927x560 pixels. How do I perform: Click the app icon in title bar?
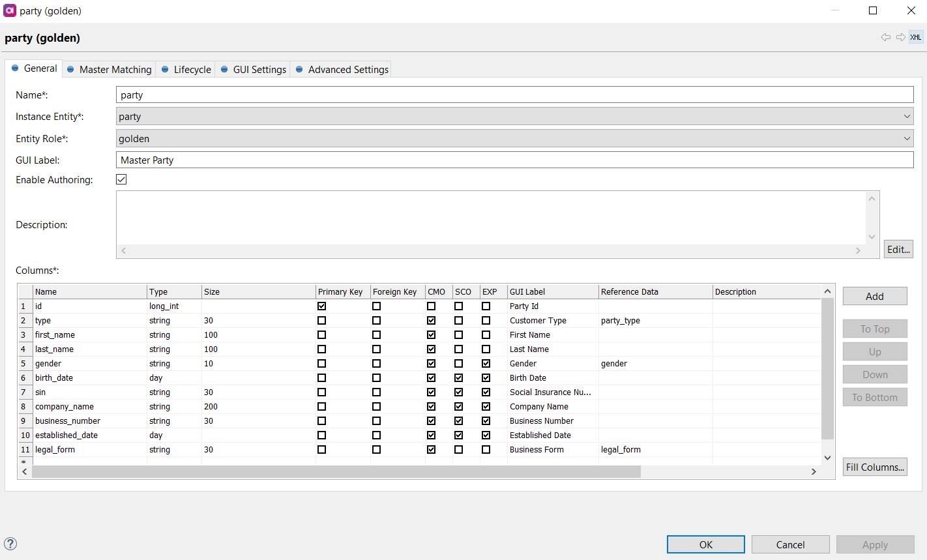pyautogui.click(x=10, y=10)
